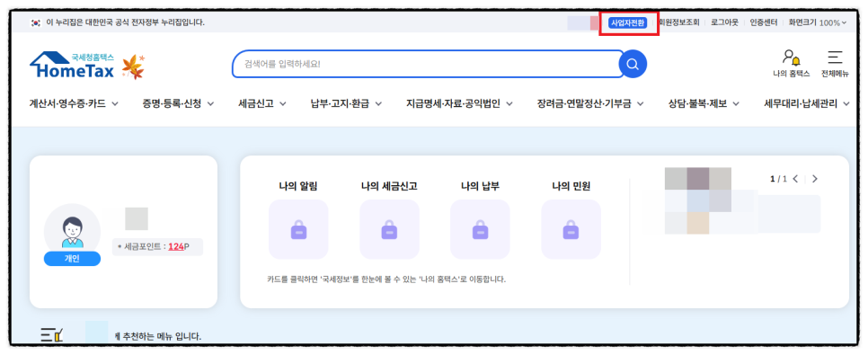Click the lock card under 나의 알림
This screenshot has width=868, height=355.
click(298, 229)
